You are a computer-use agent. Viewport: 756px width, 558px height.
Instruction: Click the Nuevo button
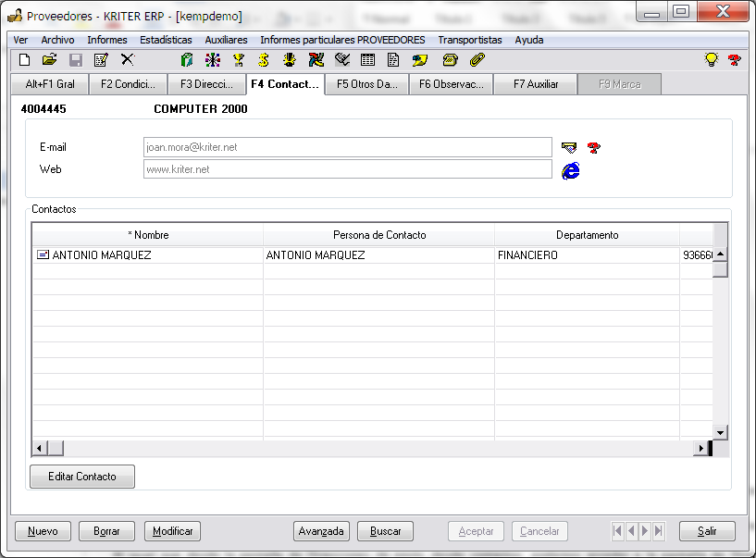[43, 531]
